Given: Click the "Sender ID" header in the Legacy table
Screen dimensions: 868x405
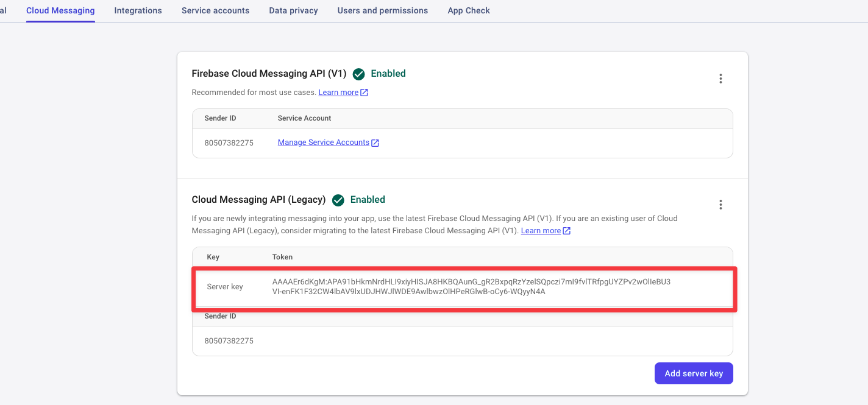Looking at the screenshot, I should tap(220, 316).
